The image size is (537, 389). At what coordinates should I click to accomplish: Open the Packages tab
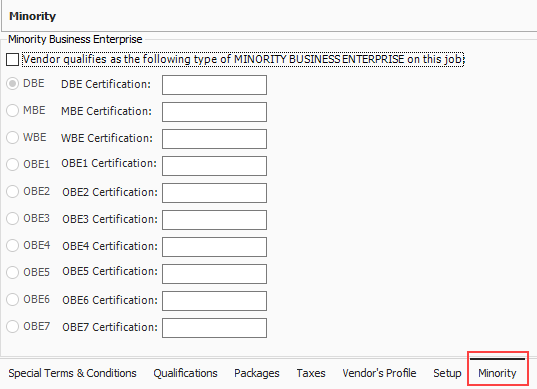pos(257,373)
